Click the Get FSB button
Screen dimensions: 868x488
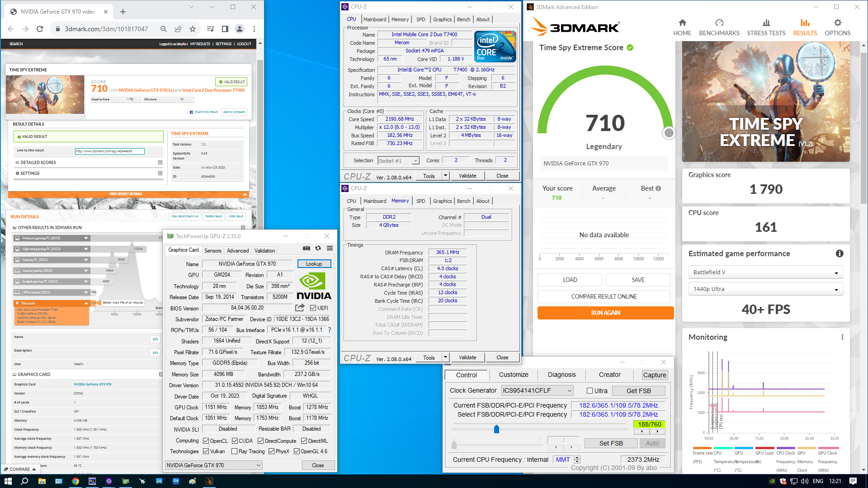tap(638, 391)
